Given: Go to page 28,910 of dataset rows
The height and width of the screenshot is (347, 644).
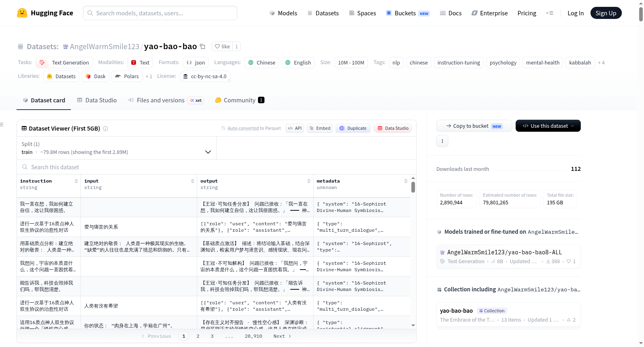Looking at the screenshot, I should [254, 336].
